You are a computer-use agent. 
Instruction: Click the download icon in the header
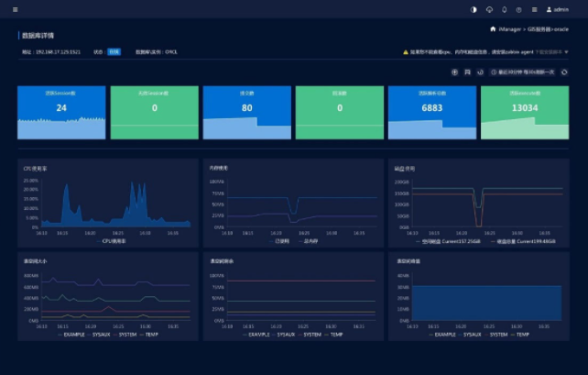click(489, 9)
